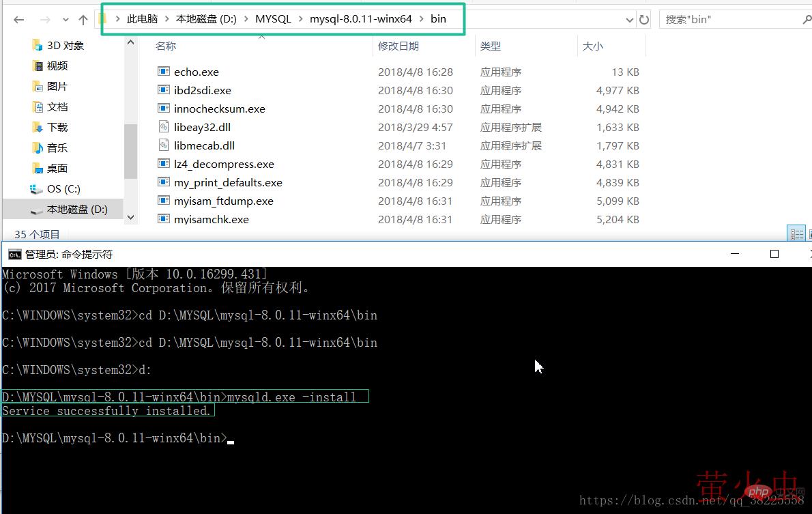Select 本地磁盘 (D:) breadcrumb segment

tap(206, 18)
